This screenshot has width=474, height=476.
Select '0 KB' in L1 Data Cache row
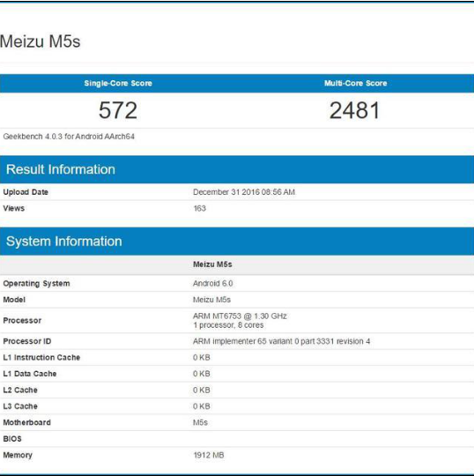point(202,374)
